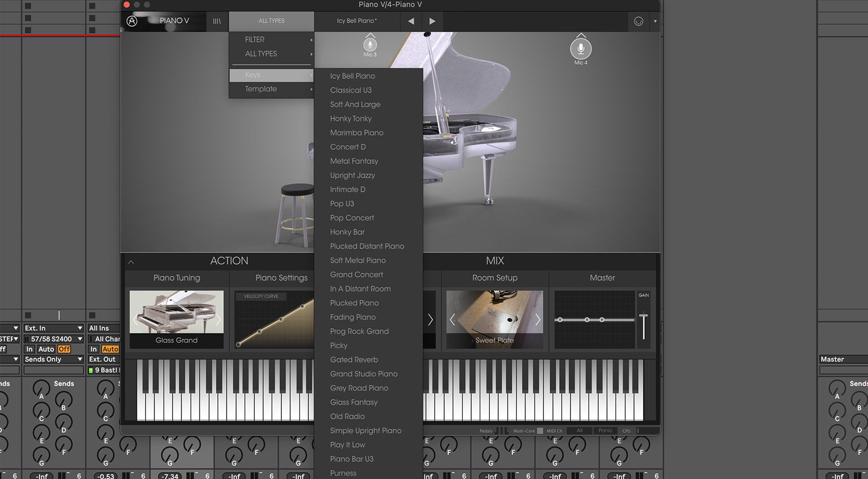
Task: Open the All Ins MIDI input dropdown
Action: point(104,328)
